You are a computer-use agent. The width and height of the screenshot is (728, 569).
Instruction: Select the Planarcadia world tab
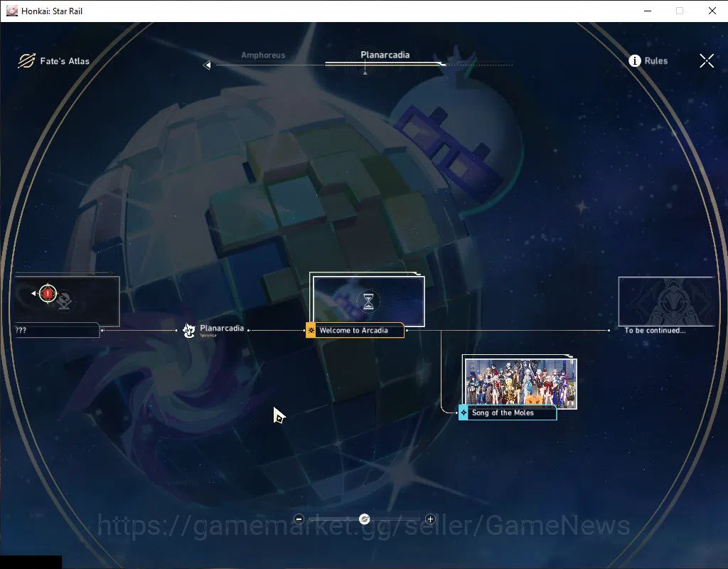(385, 55)
